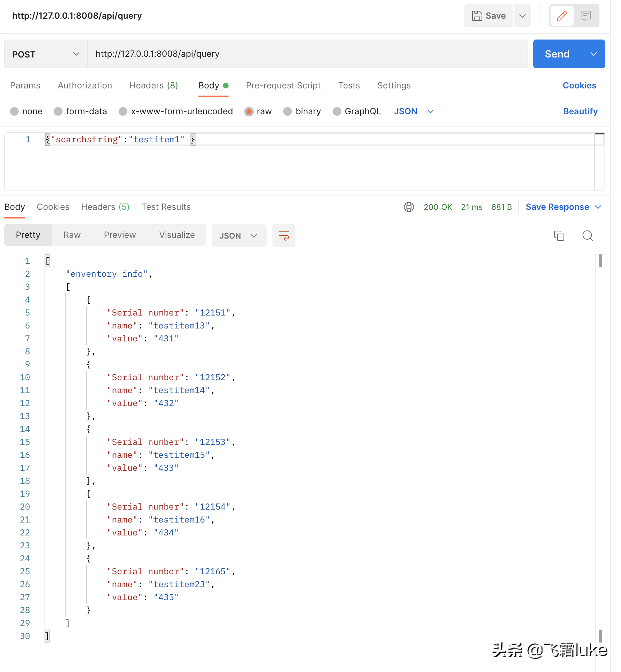Open the response Raw view tab
621x672 pixels.
click(x=72, y=235)
